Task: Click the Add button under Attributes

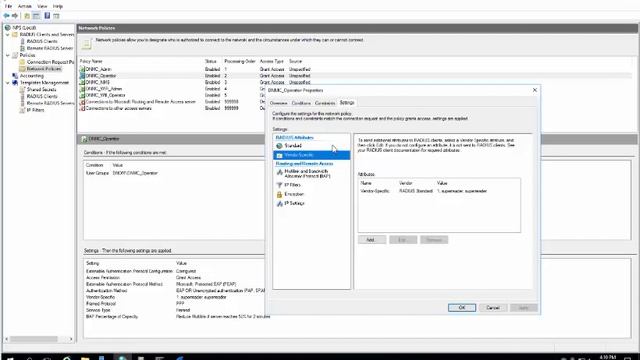Action: (372, 240)
